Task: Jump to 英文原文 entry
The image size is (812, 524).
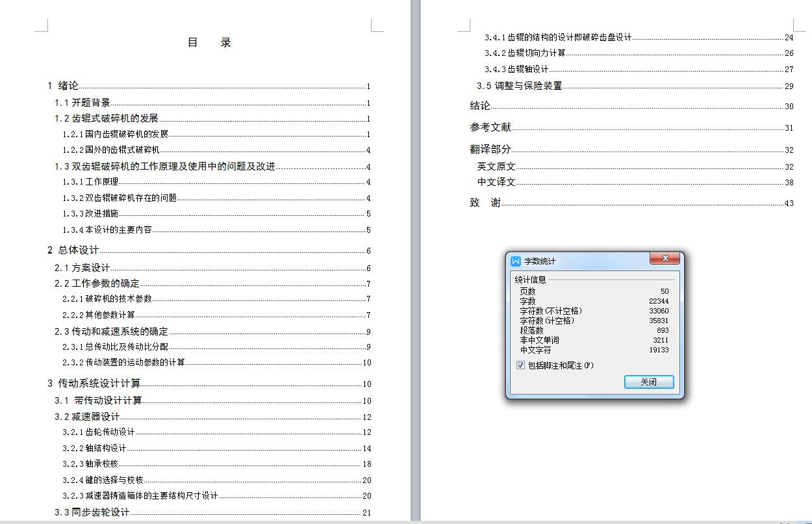Action: pyautogui.click(x=494, y=166)
